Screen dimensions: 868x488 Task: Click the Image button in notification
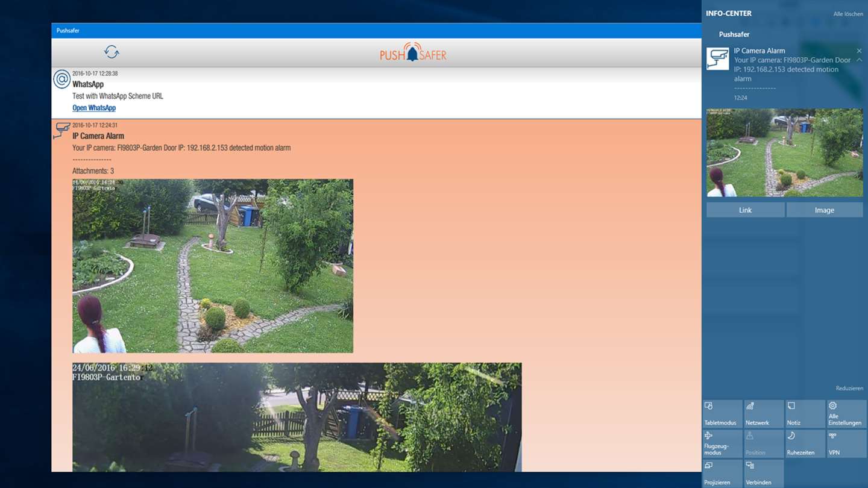(825, 210)
